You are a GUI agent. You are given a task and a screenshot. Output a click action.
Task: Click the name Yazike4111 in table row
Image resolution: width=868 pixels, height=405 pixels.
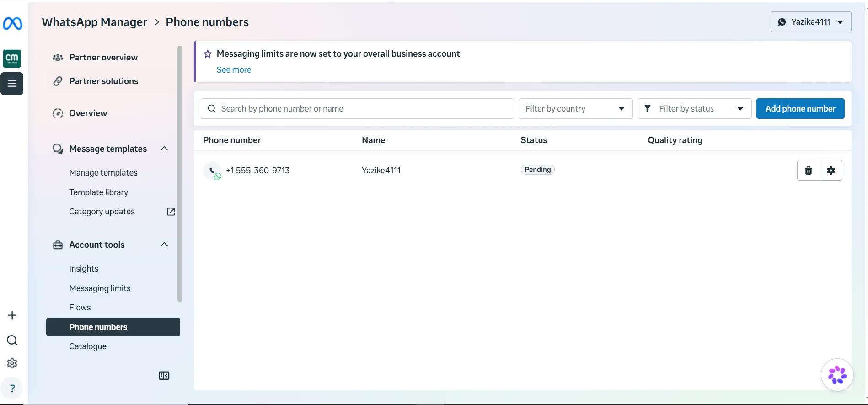coord(381,171)
